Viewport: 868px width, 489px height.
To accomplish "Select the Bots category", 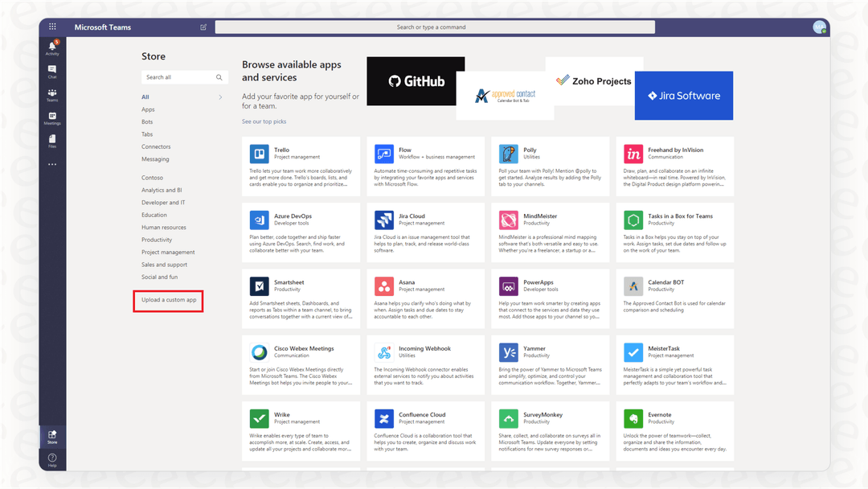I will (x=149, y=121).
